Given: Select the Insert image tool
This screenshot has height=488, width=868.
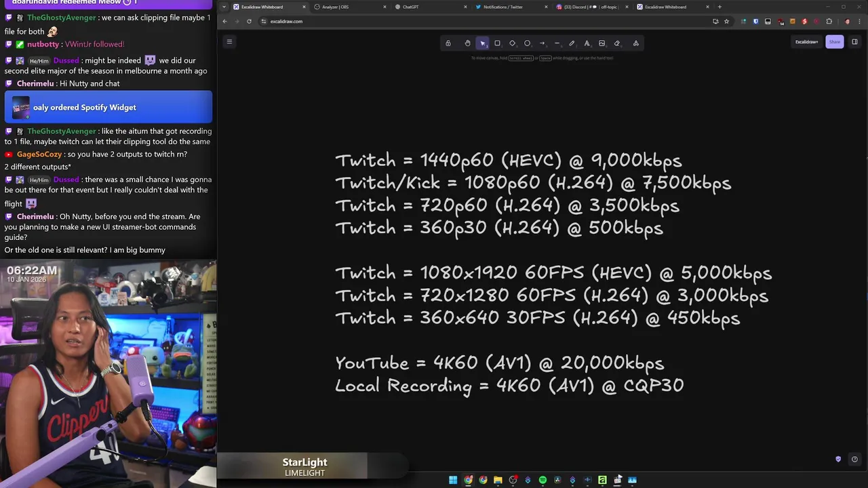Looking at the screenshot, I should click(601, 43).
